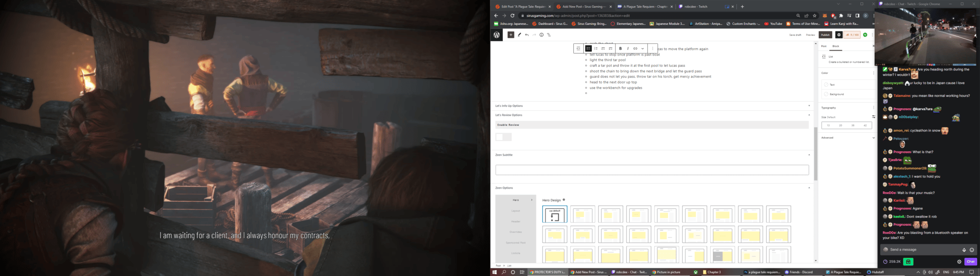This screenshot has width=980, height=276.
Task: Choose font size 20
Action: [x=841, y=126]
